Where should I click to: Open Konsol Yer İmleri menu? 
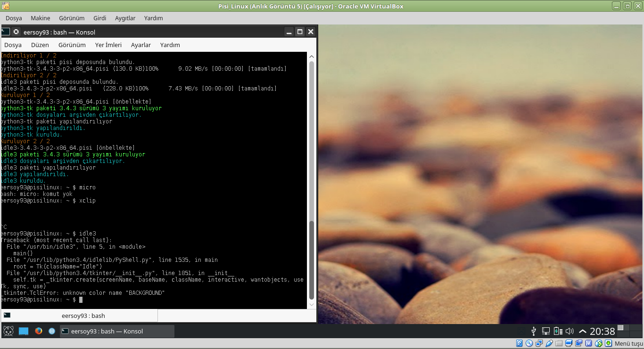tap(108, 45)
